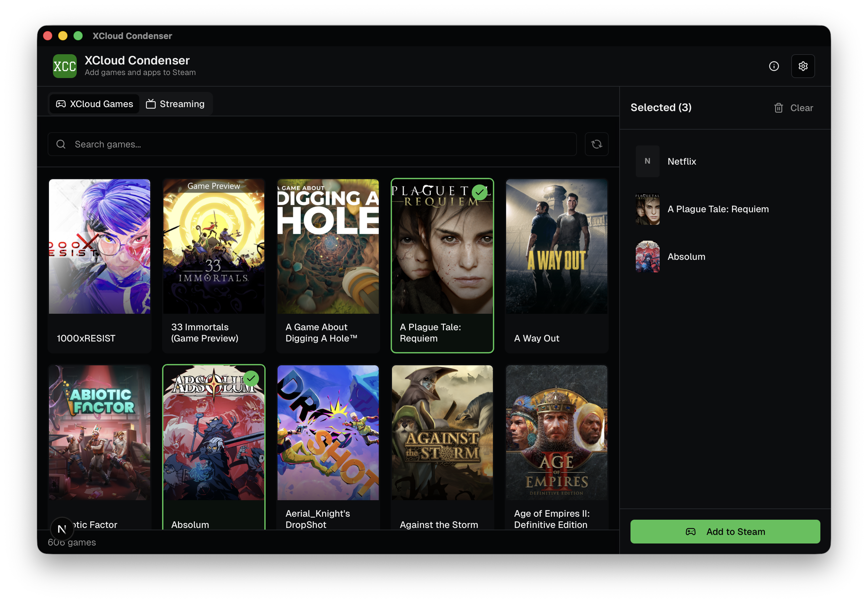Click the controller icon on Add to Steam

pos(690,532)
